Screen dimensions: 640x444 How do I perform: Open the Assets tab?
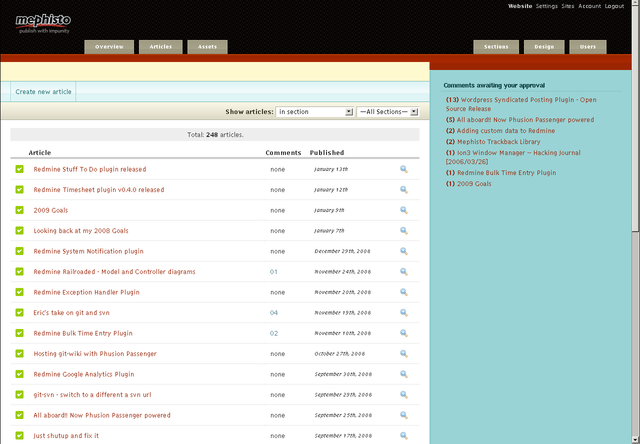(x=207, y=47)
